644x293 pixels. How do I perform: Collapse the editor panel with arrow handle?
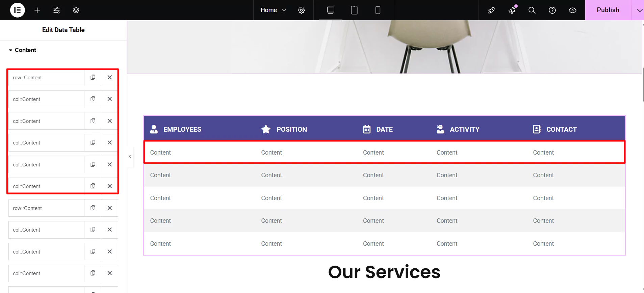point(130,156)
